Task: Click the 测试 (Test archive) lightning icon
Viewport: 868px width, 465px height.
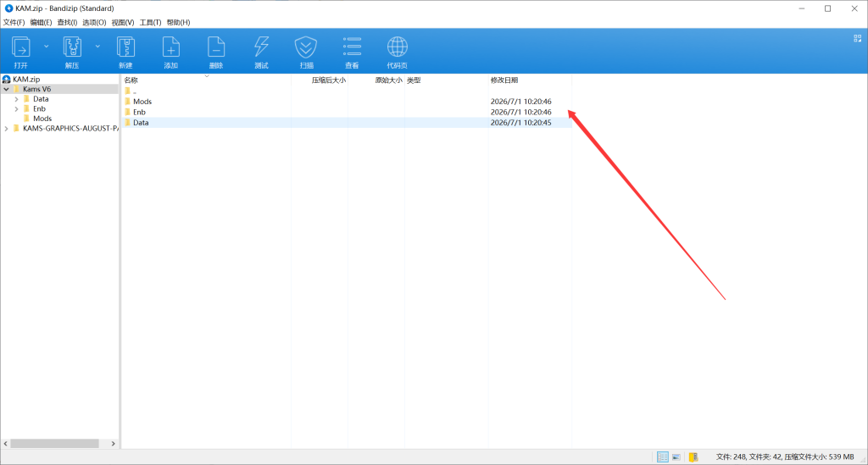Action: (x=261, y=52)
